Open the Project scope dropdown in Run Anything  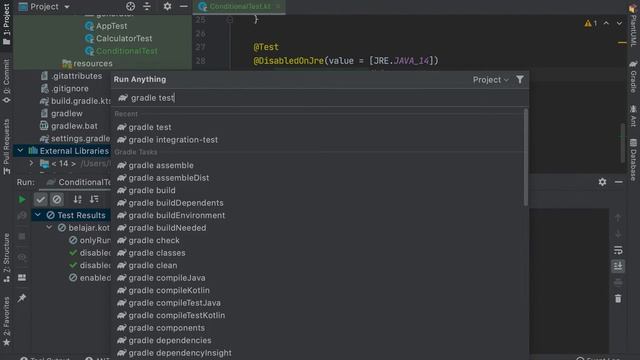(491, 80)
